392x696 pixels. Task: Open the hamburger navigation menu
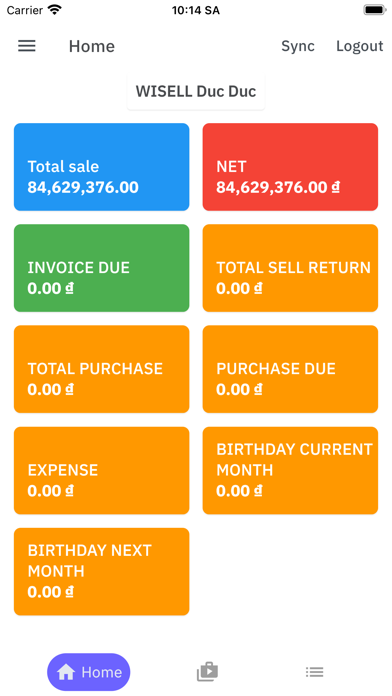[x=27, y=46]
